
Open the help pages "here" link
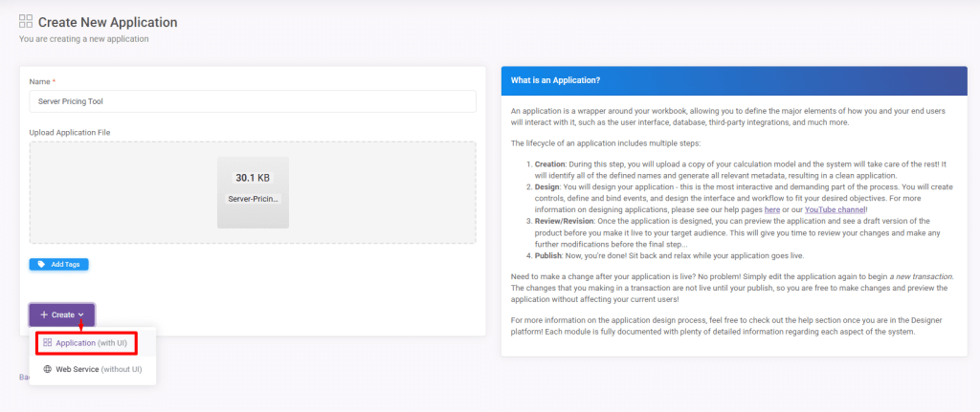pyautogui.click(x=771, y=208)
